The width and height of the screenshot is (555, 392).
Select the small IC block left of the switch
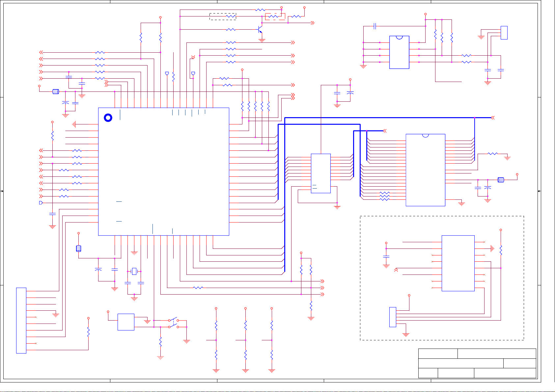[126, 322]
